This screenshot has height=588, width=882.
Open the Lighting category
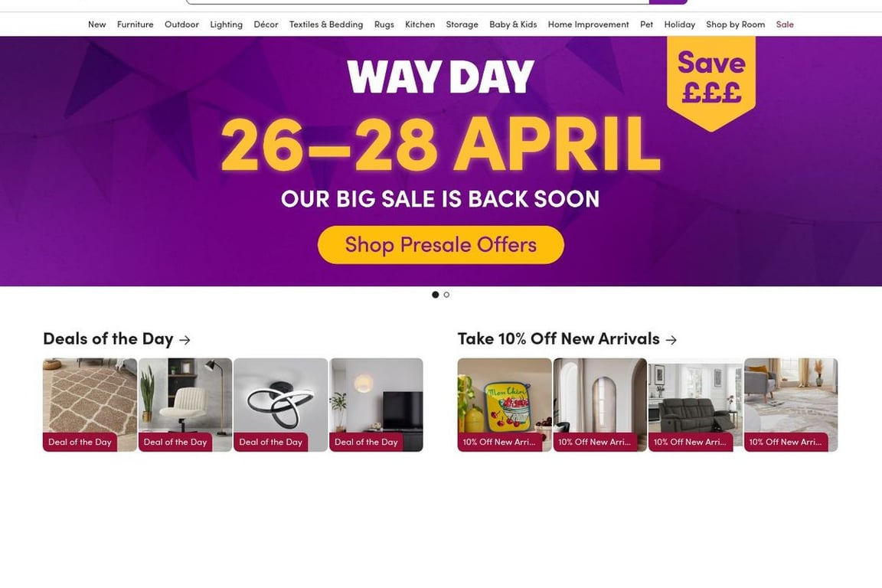(x=226, y=24)
